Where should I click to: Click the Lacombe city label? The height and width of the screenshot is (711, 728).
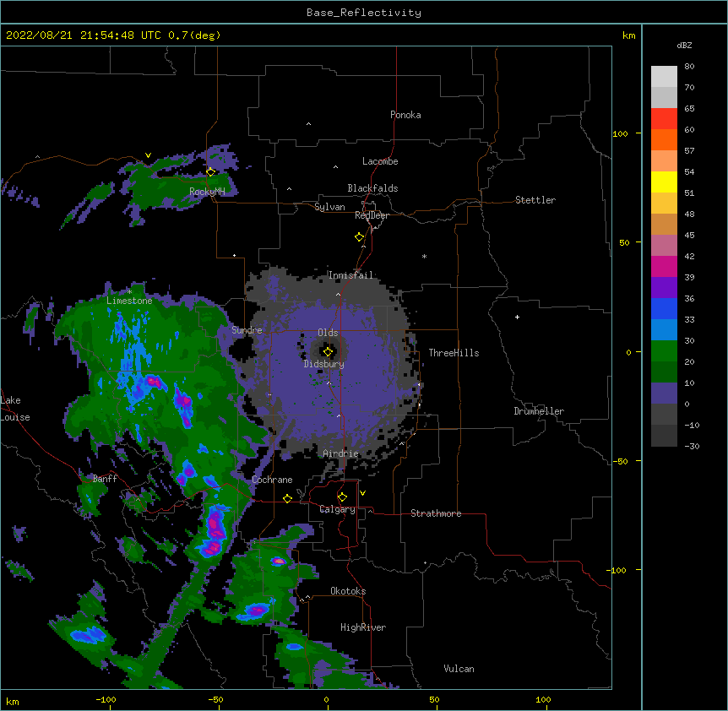point(380,161)
